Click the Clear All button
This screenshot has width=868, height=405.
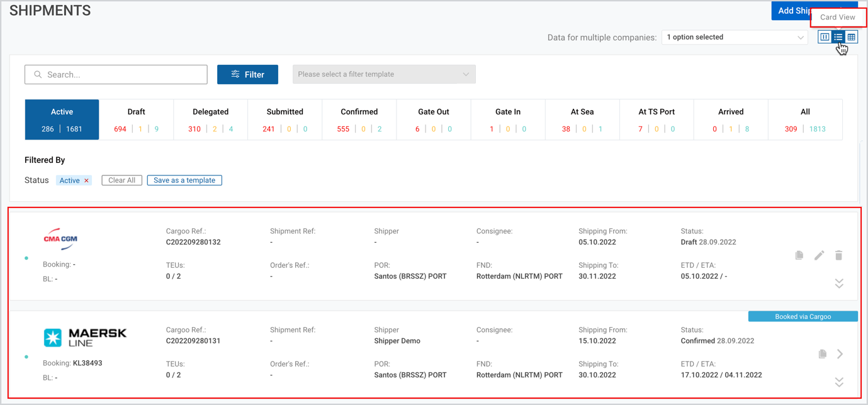pyautogui.click(x=121, y=180)
